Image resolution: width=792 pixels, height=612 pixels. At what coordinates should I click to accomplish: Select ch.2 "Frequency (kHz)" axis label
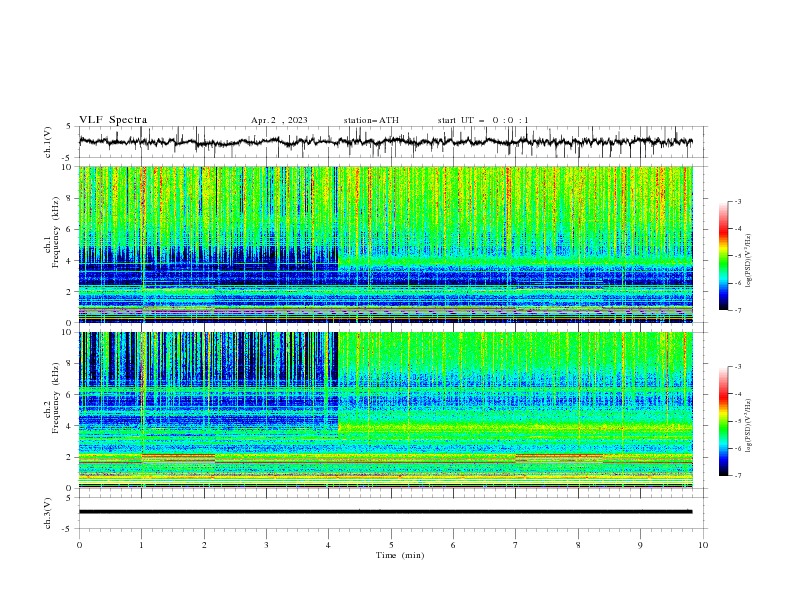point(56,398)
